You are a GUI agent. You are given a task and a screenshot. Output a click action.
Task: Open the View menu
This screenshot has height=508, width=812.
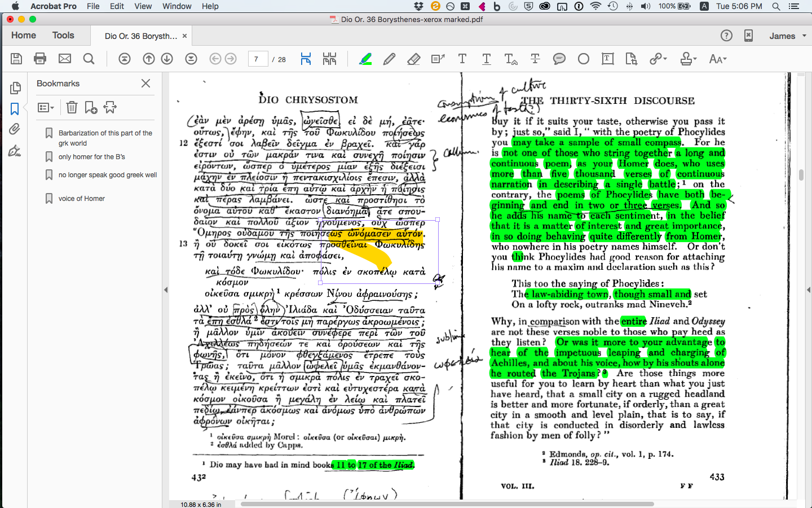[x=143, y=6]
